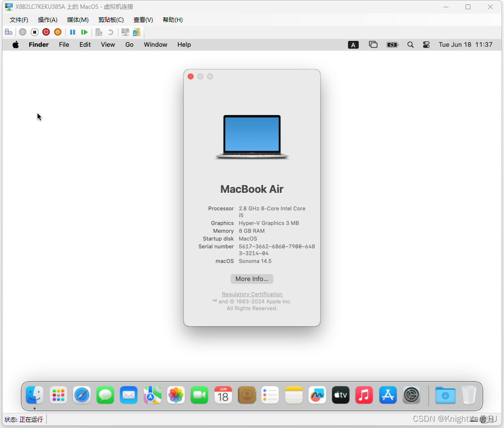Click the grey Start power icon
The width and height of the screenshot is (504, 428).
click(22, 32)
